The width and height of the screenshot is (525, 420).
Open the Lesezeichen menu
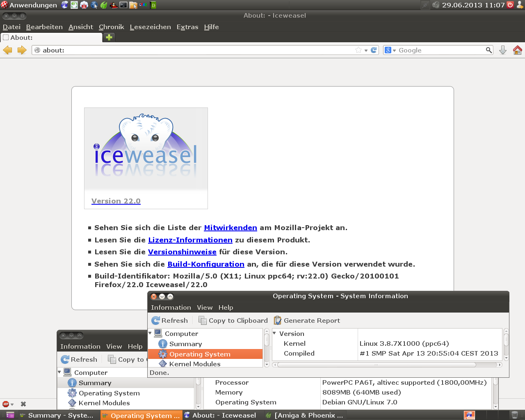tap(150, 27)
